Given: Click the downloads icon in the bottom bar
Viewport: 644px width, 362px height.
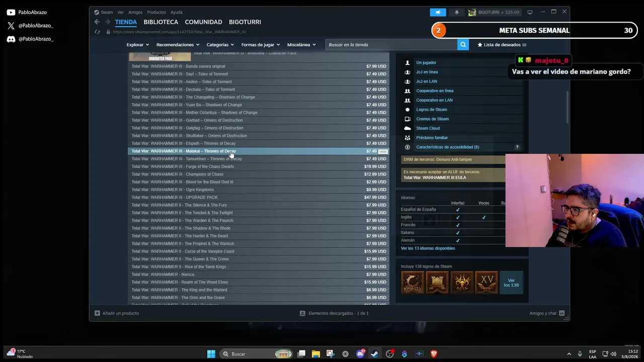Looking at the screenshot, I should click(x=302, y=313).
